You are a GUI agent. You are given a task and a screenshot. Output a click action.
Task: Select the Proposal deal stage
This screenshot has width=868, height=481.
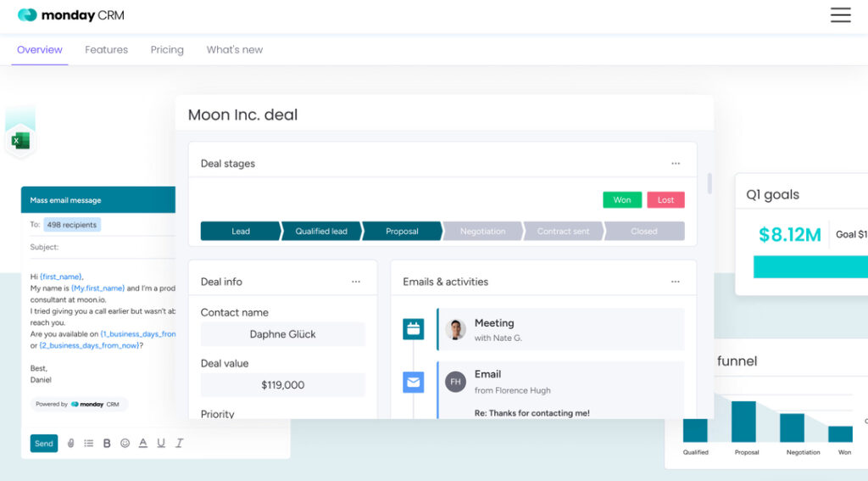[x=403, y=231]
